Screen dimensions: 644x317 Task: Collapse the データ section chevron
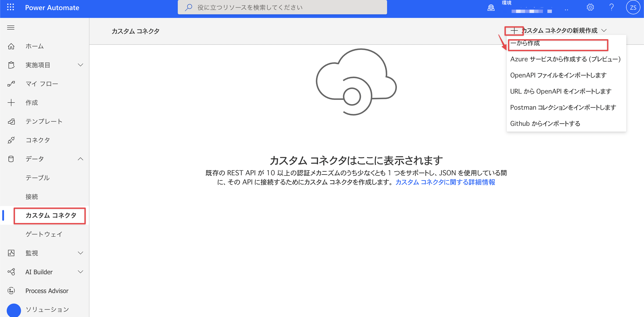[80, 159]
